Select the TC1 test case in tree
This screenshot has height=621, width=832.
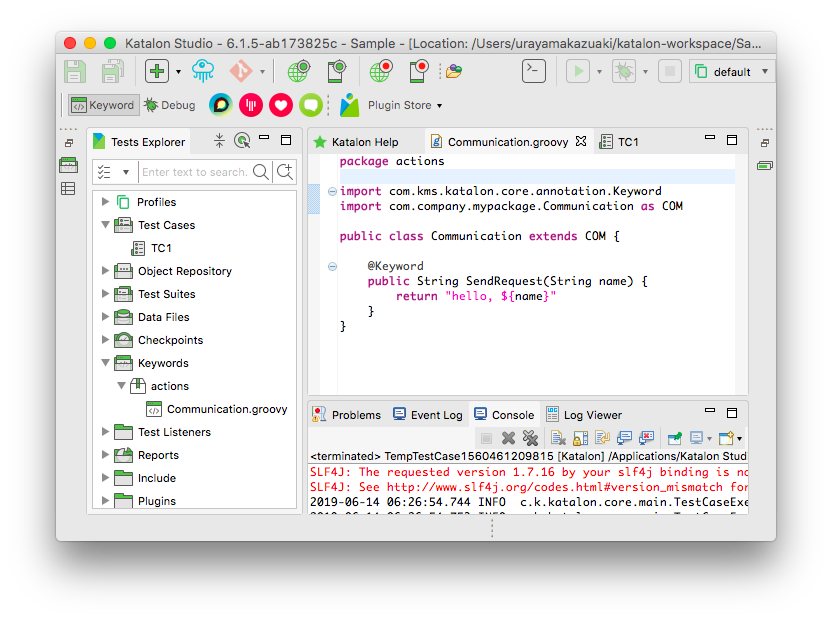coord(151,248)
